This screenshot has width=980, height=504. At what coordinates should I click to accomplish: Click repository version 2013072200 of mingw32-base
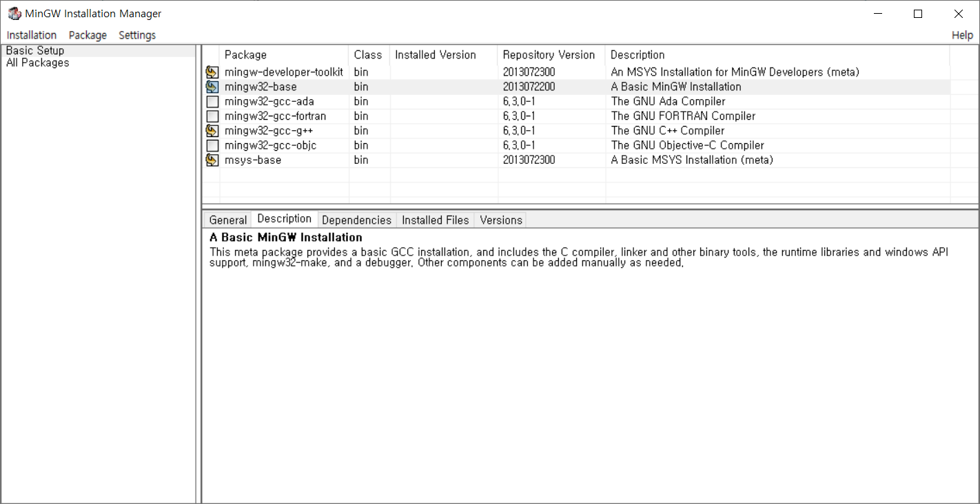click(x=529, y=87)
